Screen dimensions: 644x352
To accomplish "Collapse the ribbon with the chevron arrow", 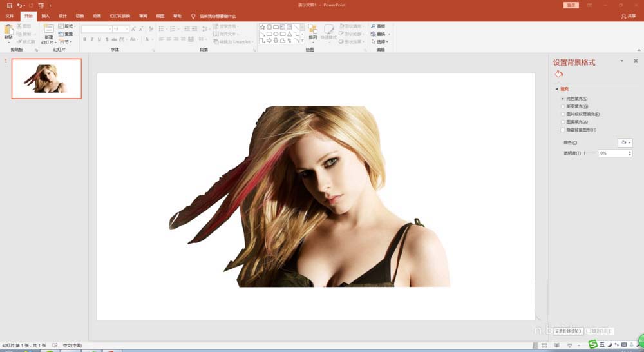I will 639,50.
